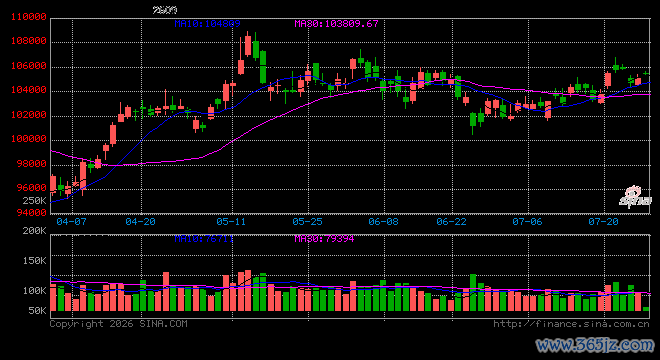Open the www.365jz.com watermark link
Screen dimensions: 660x360
coord(595,345)
